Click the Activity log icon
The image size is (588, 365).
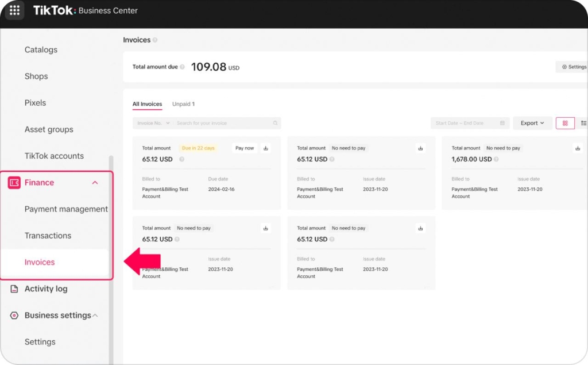[16, 289]
